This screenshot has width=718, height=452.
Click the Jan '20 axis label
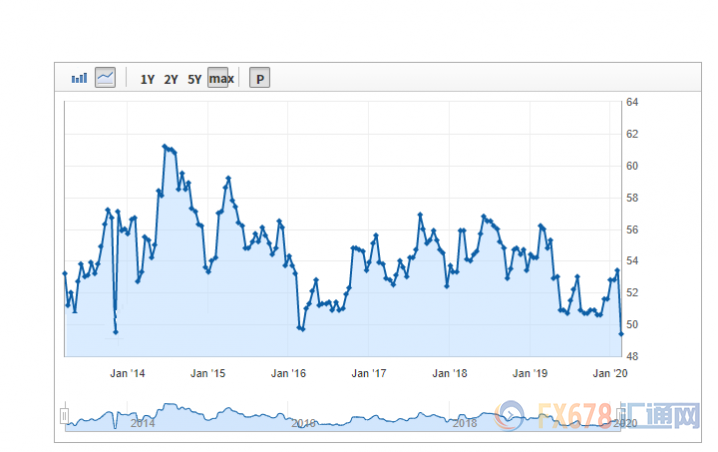coord(610,373)
